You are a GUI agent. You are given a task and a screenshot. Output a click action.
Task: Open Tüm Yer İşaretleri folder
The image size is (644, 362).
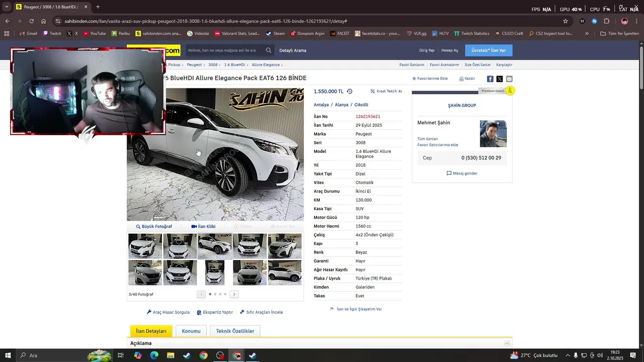pos(619,34)
